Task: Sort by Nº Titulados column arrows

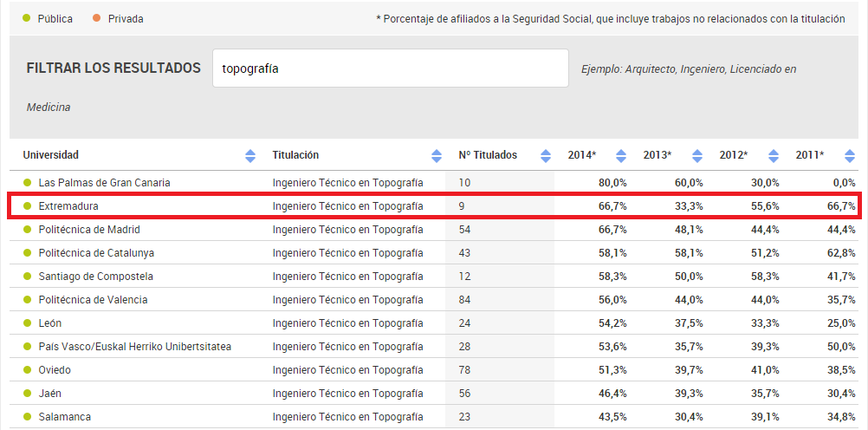Action: [x=546, y=156]
